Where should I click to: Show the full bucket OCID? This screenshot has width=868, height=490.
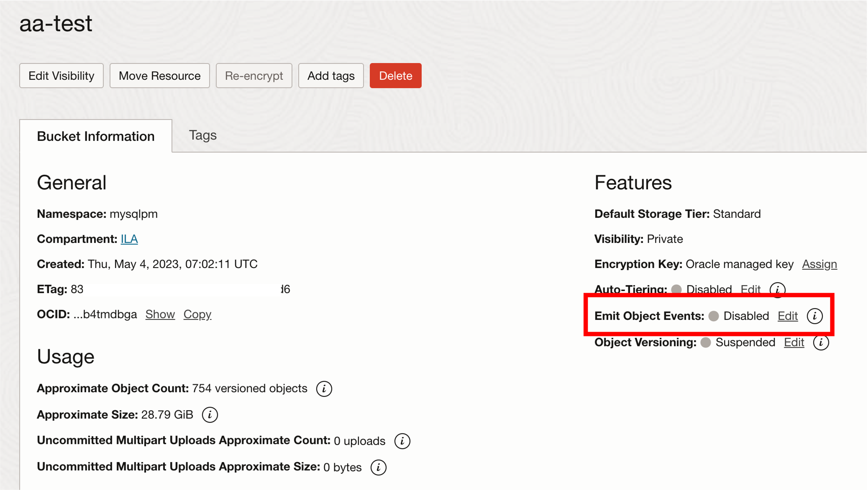tap(160, 314)
